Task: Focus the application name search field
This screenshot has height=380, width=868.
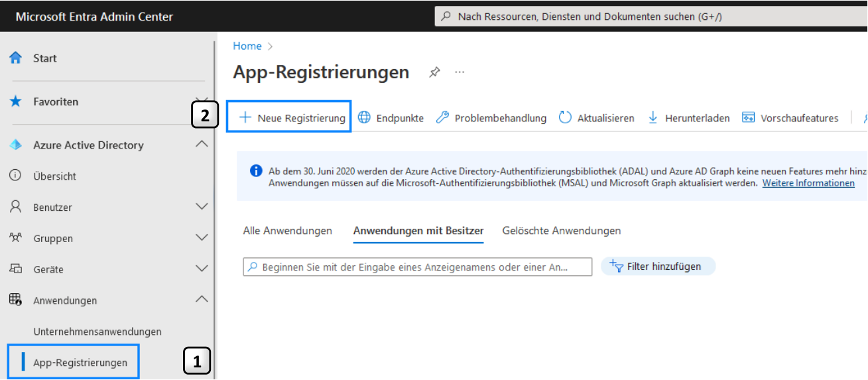Action: point(418,267)
